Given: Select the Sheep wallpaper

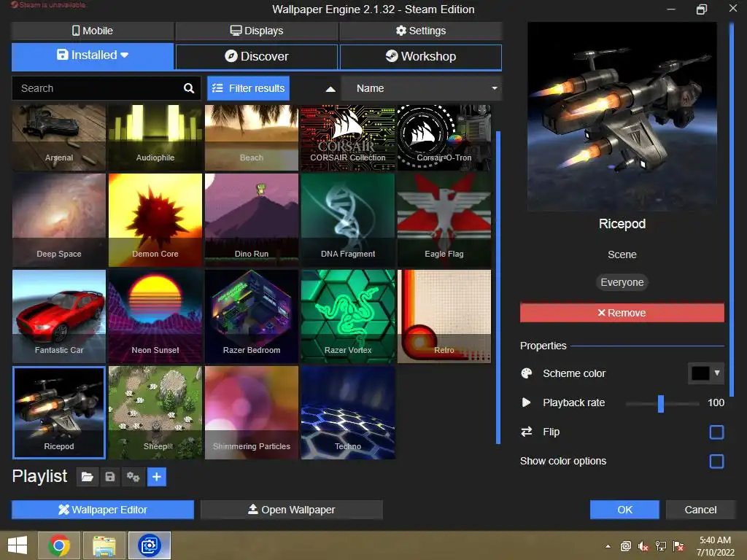Looking at the screenshot, I should pyautogui.click(x=155, y=413).
